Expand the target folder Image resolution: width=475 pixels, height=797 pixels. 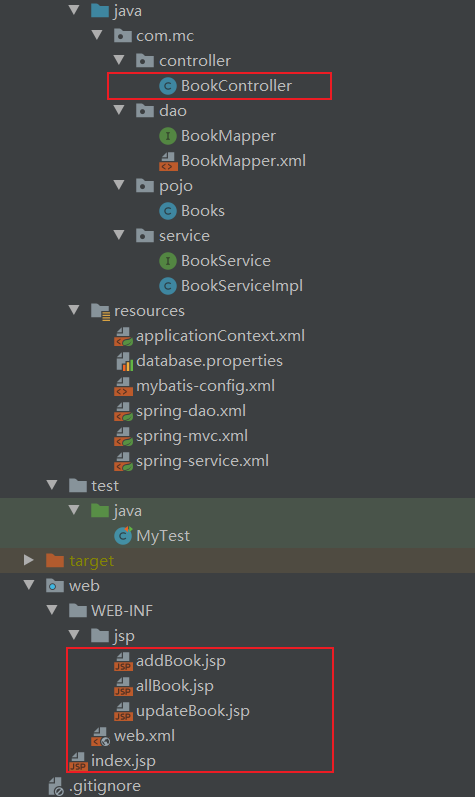click(29, 560)
